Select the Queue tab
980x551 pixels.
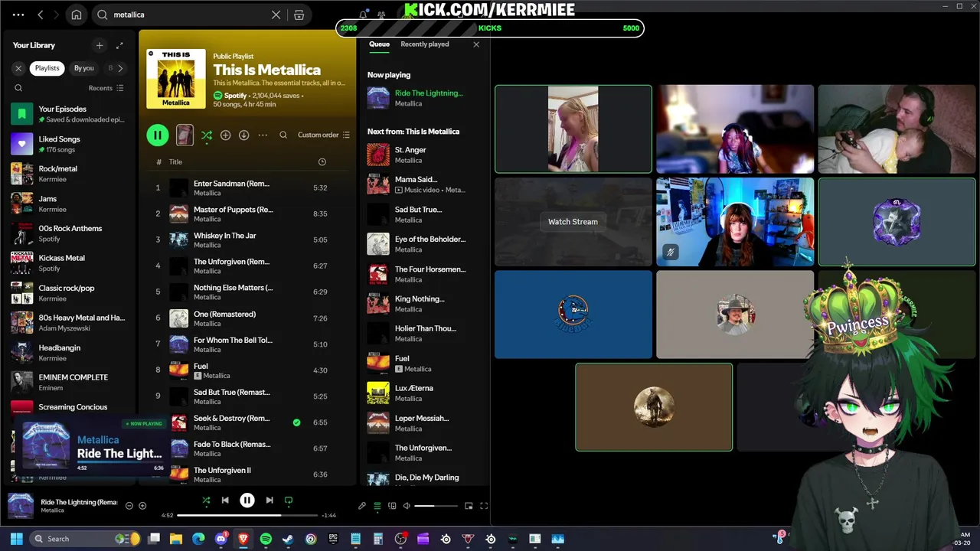pyautogui.click(x=379, y=44)
